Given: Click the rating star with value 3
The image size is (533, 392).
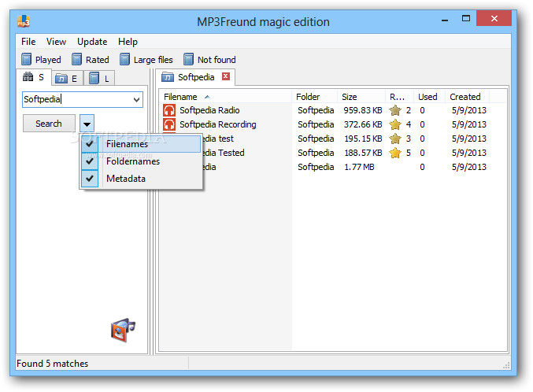Looking at the screenshot, I should [395, 139].
